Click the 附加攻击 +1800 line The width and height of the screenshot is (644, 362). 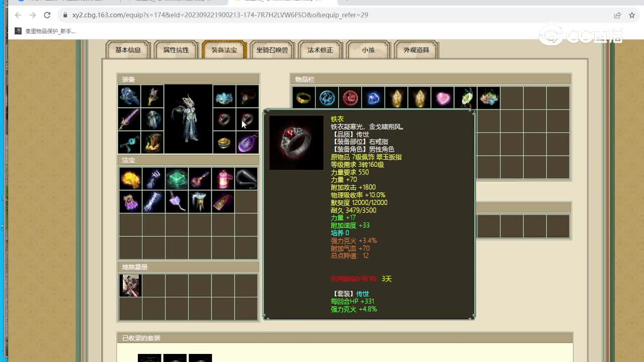tap(353, 187)
